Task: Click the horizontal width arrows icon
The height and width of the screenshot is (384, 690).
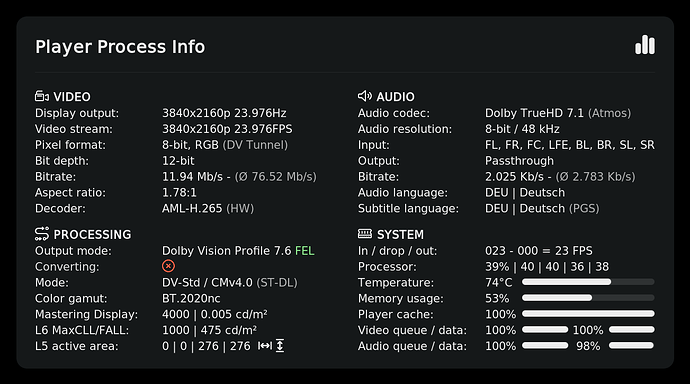Action: 264,346
